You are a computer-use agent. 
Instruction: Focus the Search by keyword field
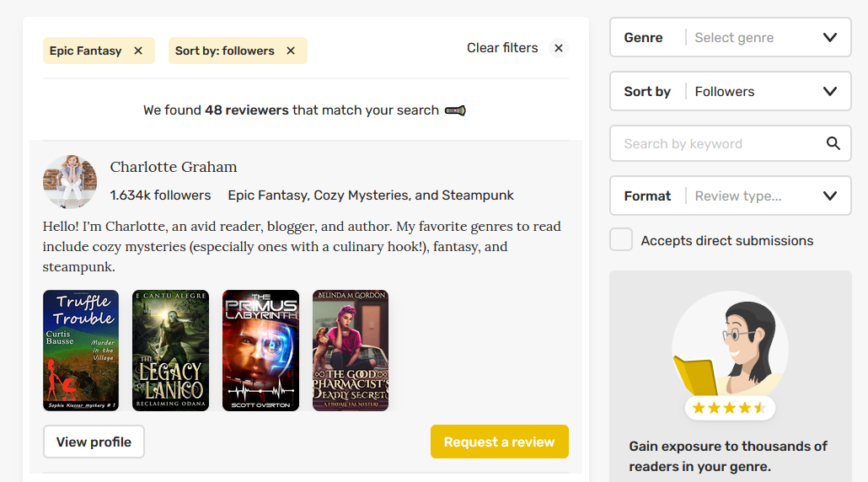716,143
